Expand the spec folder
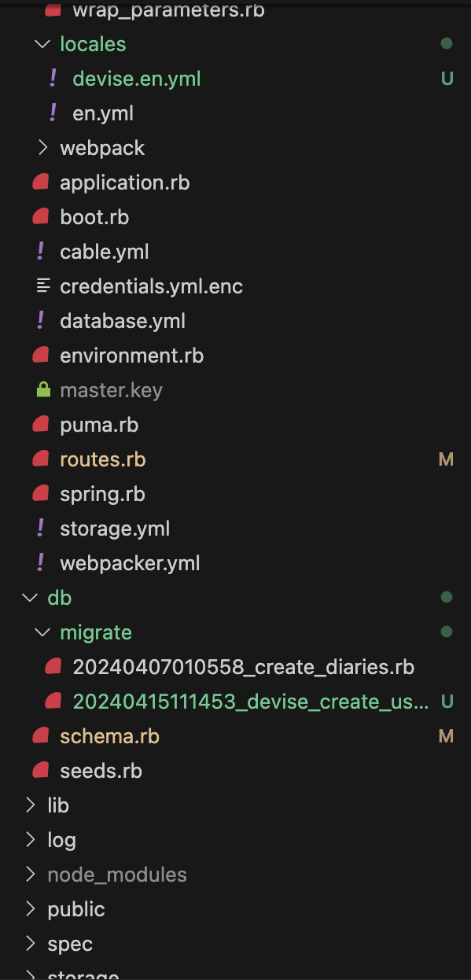Image resolution: width=471 pixels, height=980 pixels. [29, 943]
